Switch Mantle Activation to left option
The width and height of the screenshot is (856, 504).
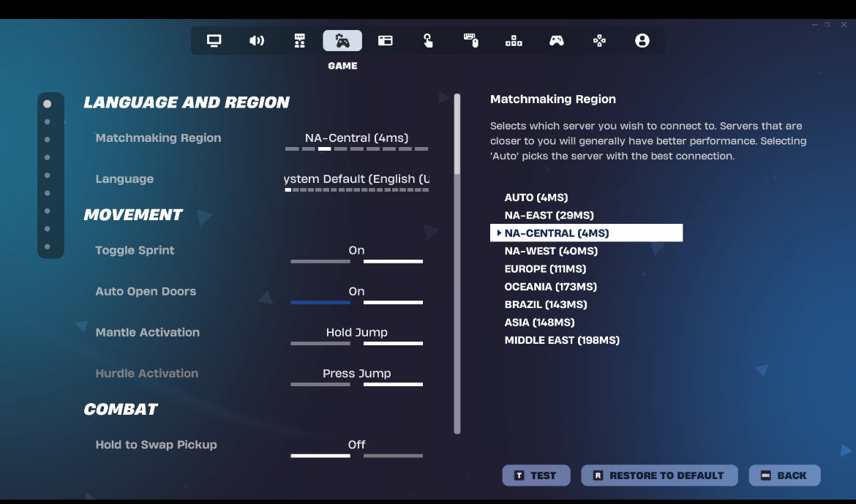click(x=320, y=344)
